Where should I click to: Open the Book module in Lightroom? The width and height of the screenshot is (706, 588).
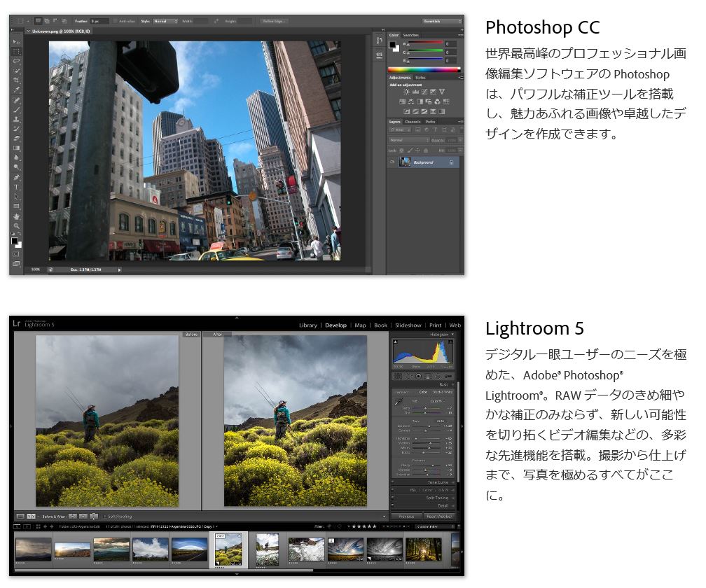380,325
